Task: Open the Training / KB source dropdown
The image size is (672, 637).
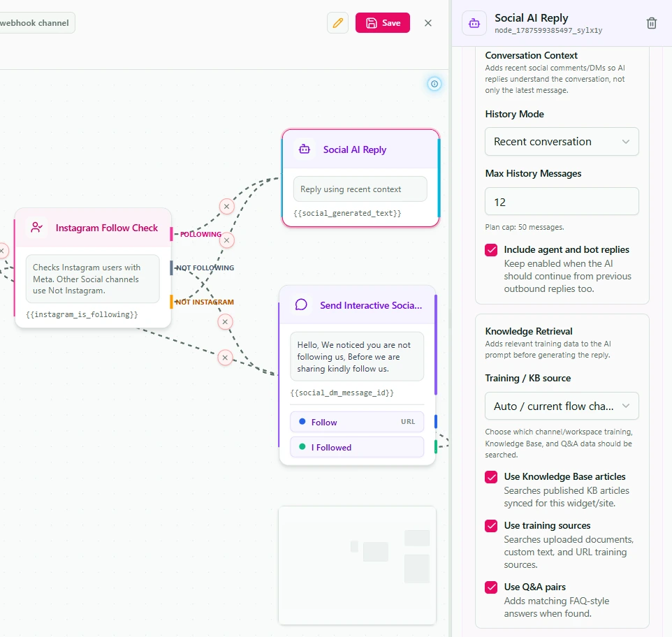Action: click(x=562, y=406)
